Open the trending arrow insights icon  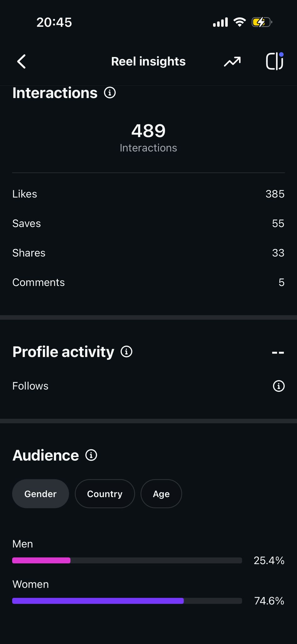coord(232,62)
